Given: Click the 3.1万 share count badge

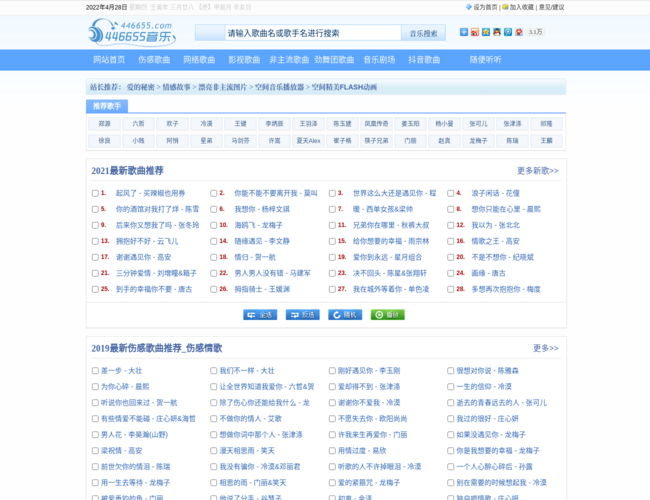Looking at the screenshot, I should pyautogui.click(x=535, y=32).
